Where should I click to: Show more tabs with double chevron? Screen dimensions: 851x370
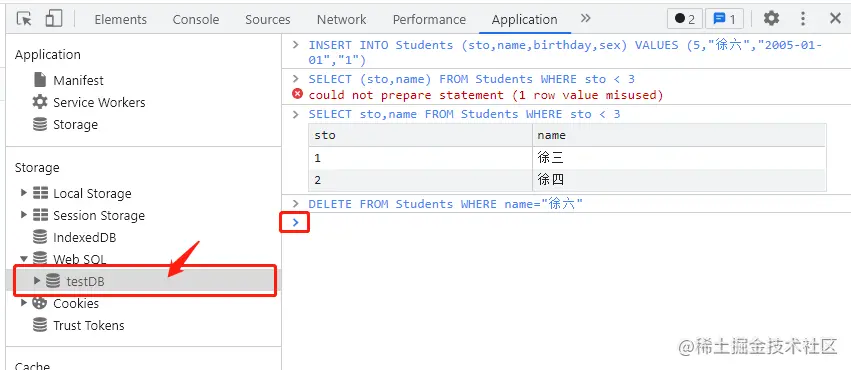tap(585, 18)
